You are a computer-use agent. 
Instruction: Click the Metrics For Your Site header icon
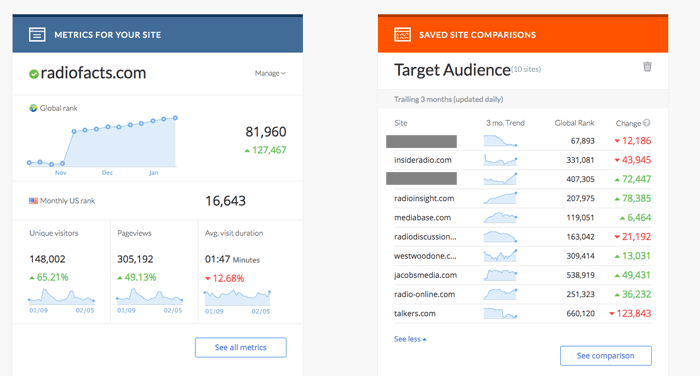click(x=37, y=34)
